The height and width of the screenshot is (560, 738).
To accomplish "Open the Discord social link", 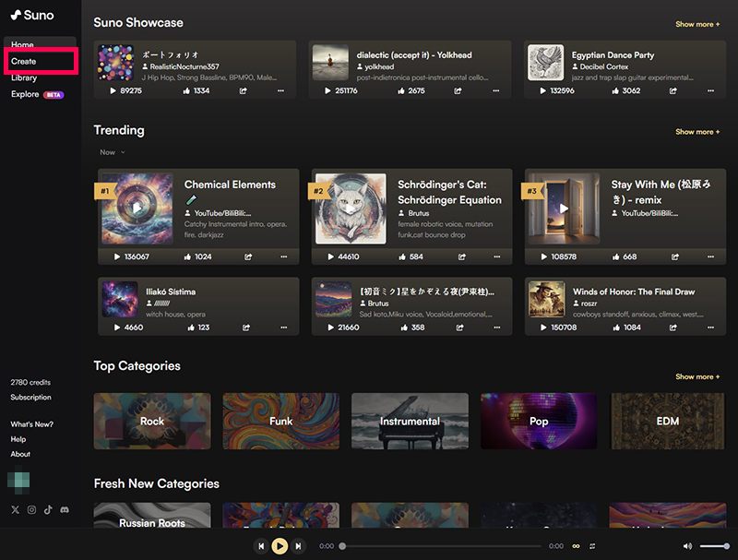I will pyautogui.click(x=65, y=509).
